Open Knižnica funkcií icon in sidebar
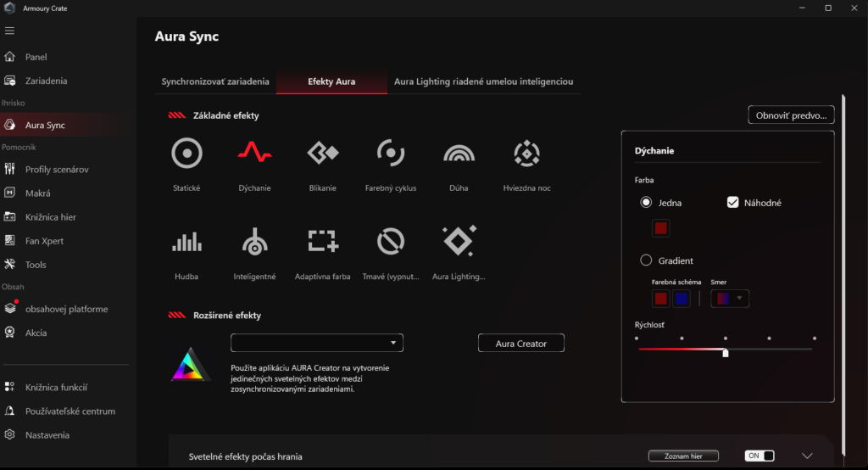The width and height of the screenshot is (868, 470). coord(9,387)
